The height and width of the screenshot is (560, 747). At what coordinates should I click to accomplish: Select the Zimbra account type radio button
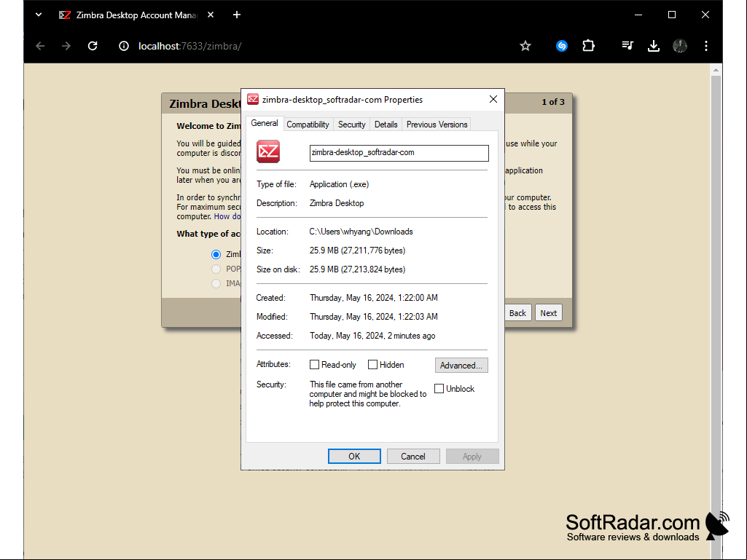click(x=216, y=254)
